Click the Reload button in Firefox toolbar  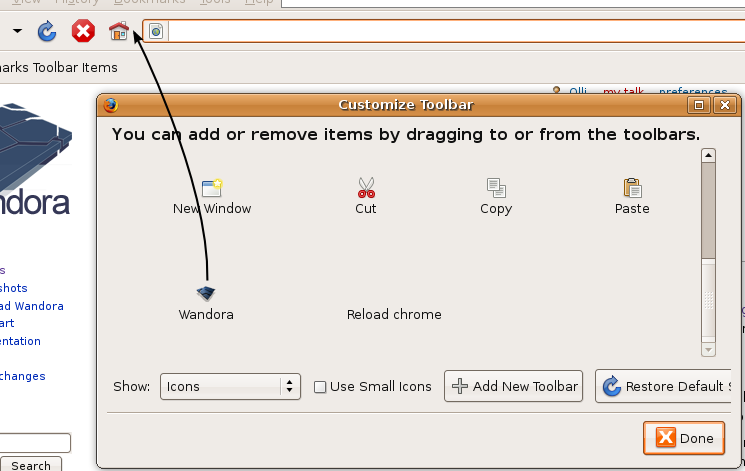[x=47, y=31]
